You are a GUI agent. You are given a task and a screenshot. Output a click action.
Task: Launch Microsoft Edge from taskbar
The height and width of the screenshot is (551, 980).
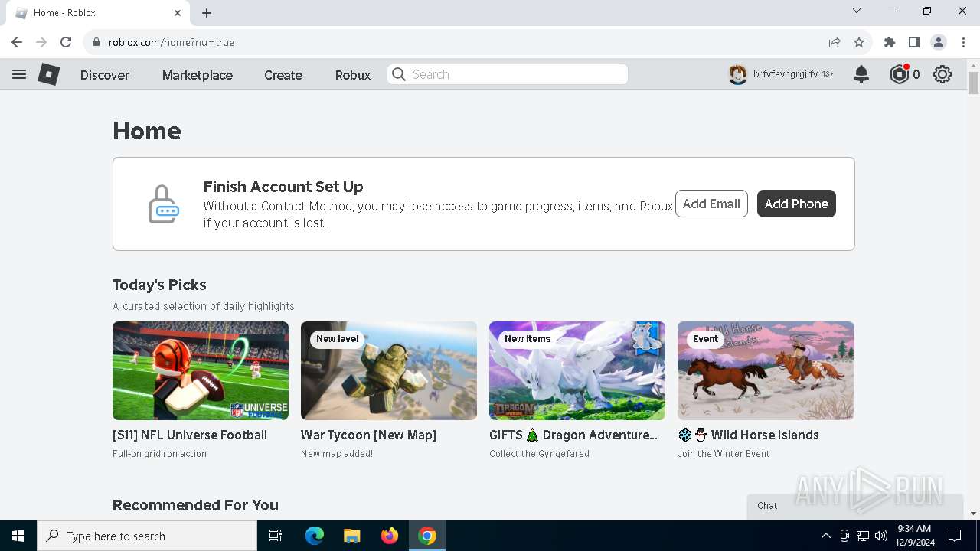tap(315, 536)
